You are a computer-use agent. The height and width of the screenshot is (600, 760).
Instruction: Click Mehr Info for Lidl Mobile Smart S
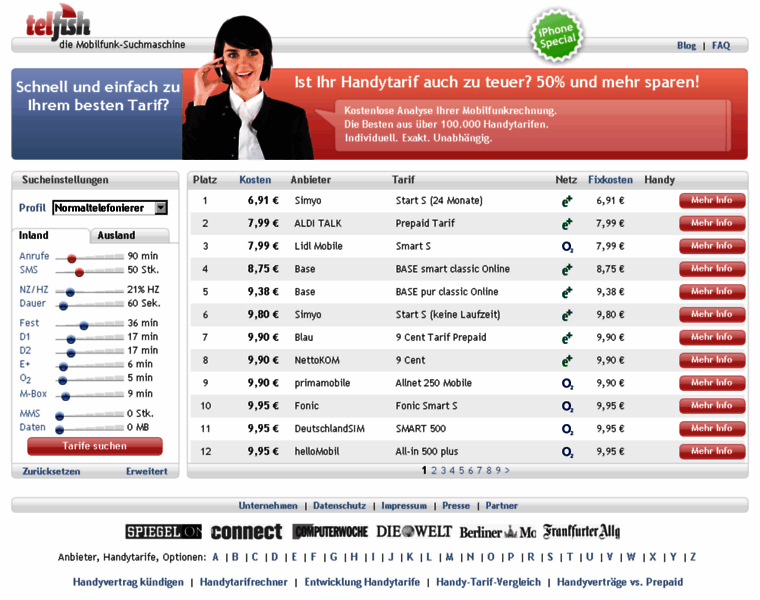coord(712,246)
